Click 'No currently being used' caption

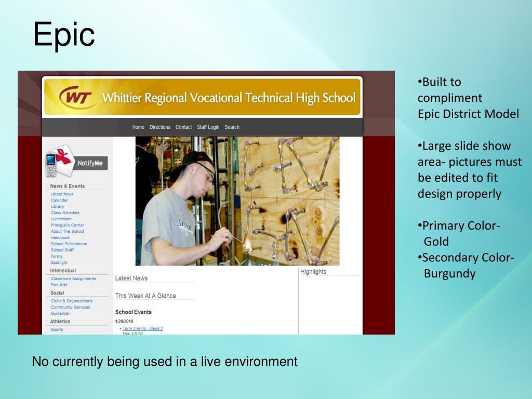coord(165,362)
